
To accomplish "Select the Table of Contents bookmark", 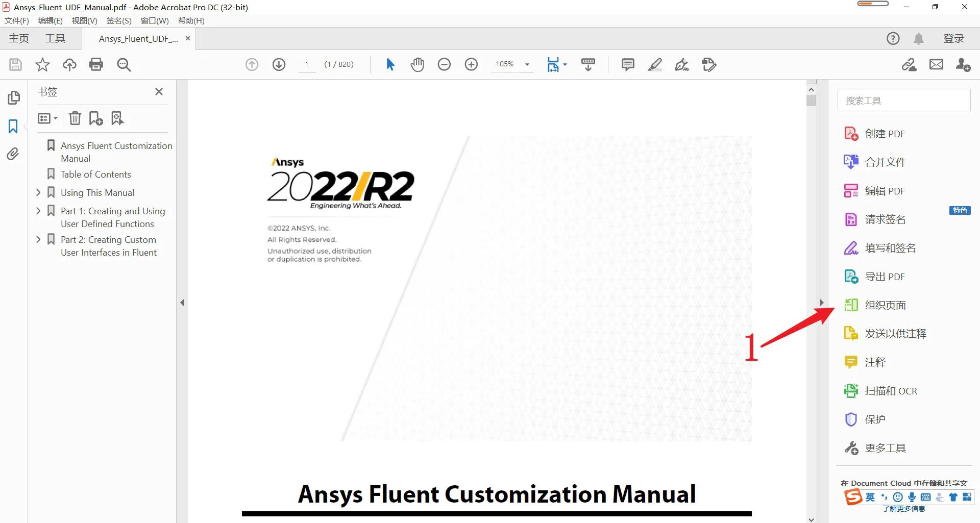I will pyautogui.click(x=96, y=175).
